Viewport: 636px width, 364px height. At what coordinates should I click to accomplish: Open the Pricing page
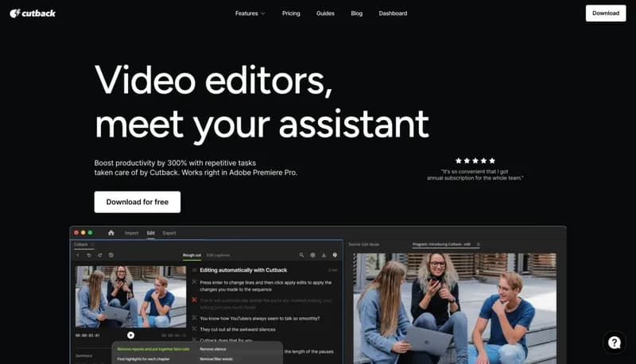[x=291, y=14]
